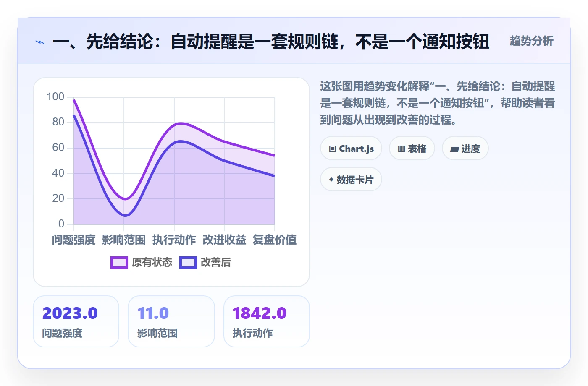The height and width of the screenshot is (386, 588).
Task: Click the Chart.js tag icon
Action: pyautogui.click(x=333, y=149)
